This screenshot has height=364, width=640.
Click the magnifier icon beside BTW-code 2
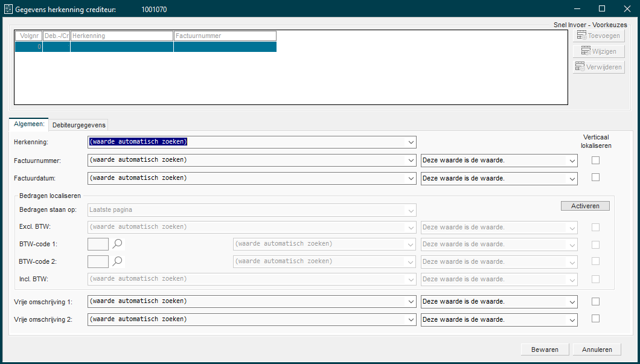[118, 261]
